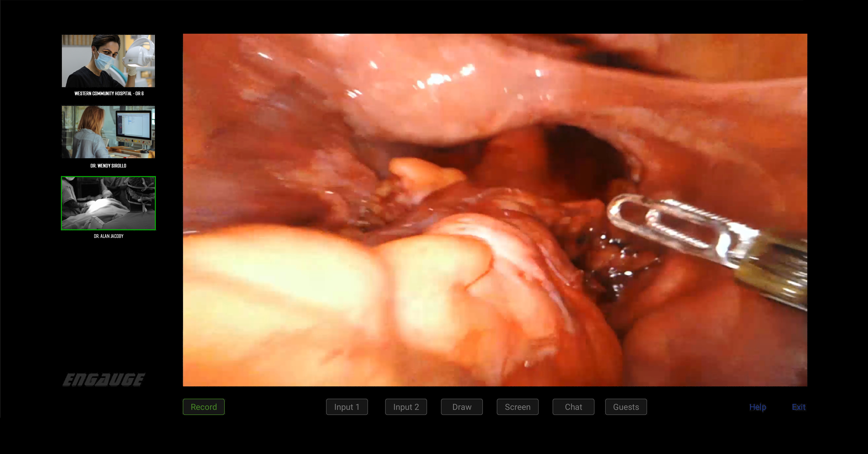Image resolution: width=868 pixels, height=454 pixels.
Task: Show the Guests list
Action: tap(626, 407)
